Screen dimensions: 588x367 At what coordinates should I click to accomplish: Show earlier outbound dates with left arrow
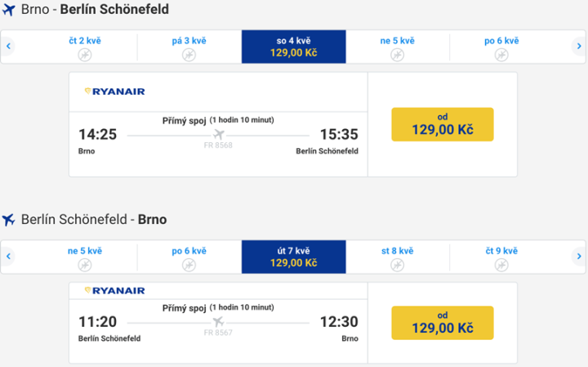pos(8,47)
